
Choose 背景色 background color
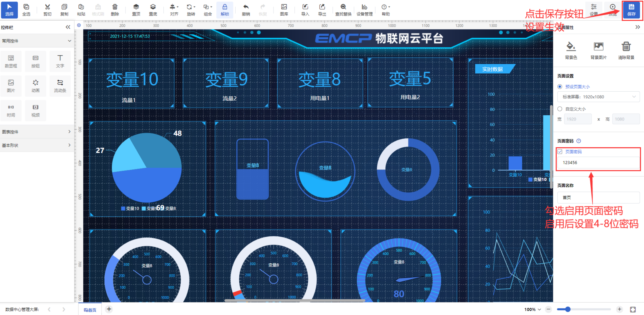pos(571,51)
